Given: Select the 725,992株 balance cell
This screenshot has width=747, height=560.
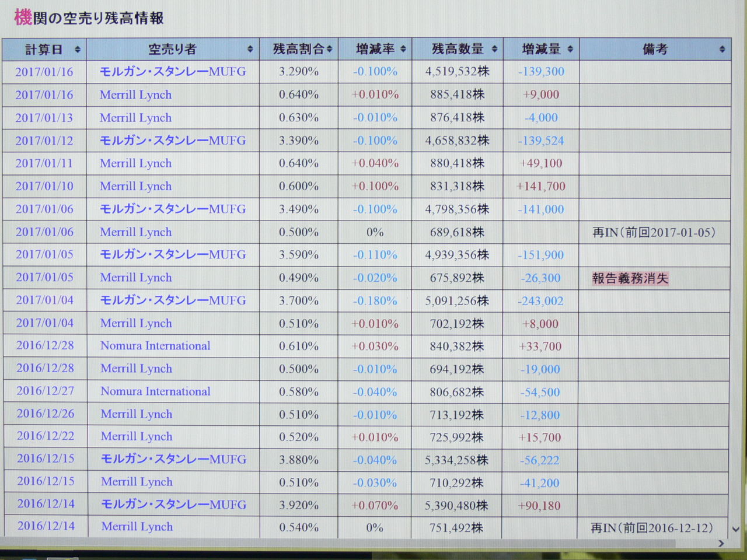Looking at the screenshot, I should tap(456, 437).
